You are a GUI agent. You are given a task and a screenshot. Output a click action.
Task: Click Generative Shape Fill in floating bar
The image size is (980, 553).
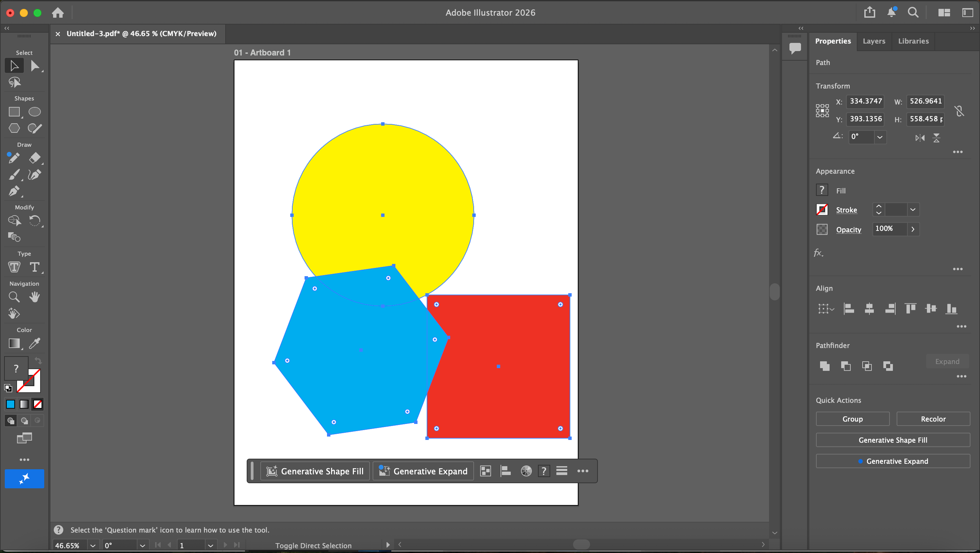pyautogui.click(x=315, y=471)
